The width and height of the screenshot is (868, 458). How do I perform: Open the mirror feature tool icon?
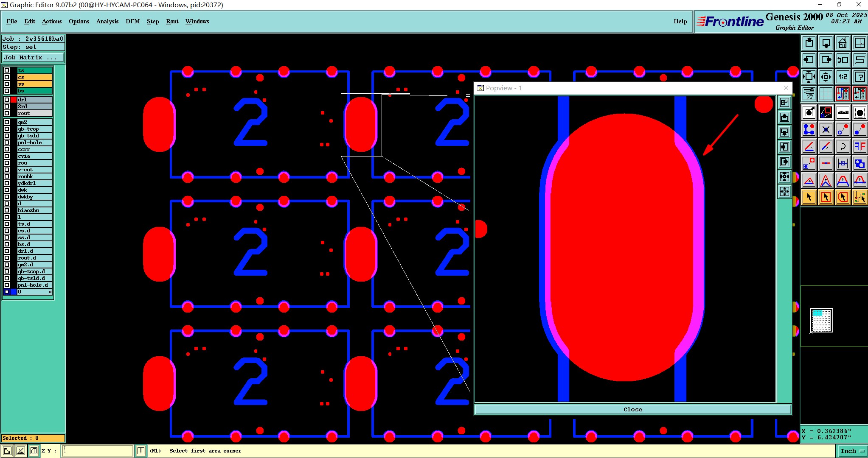(860, 146)
